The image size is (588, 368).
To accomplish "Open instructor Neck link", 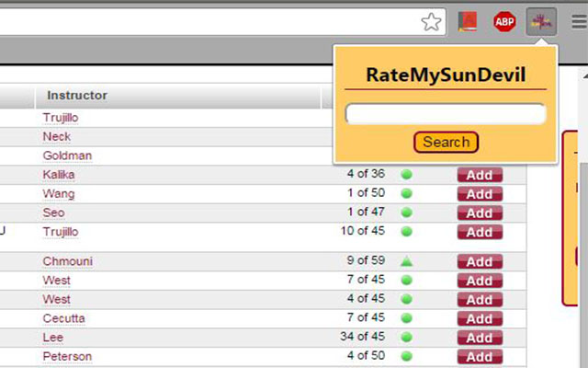I will (57, 137).
